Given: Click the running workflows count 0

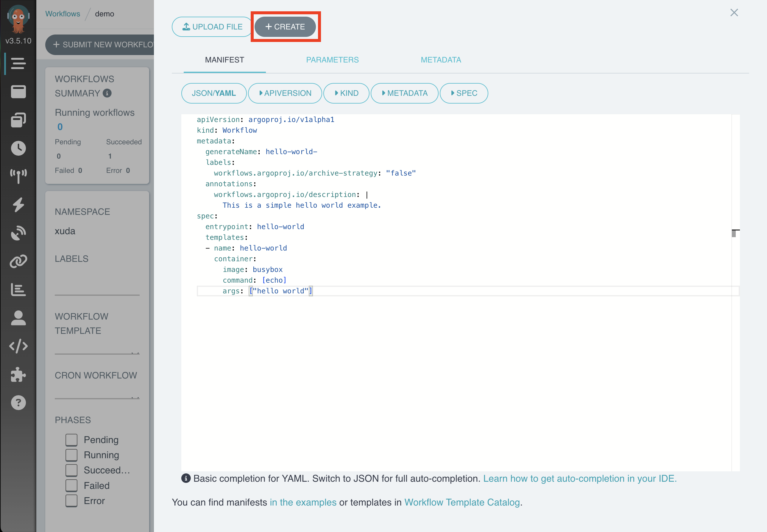Looking at the screenshot, I should (x=60, y=127).
